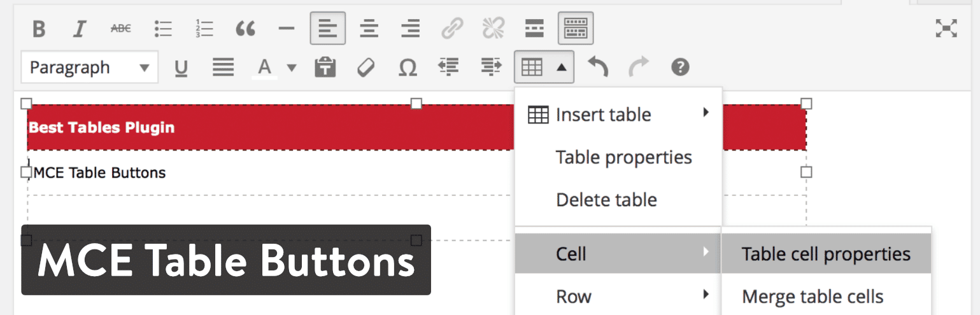
Task: Enter distraction-free fullscreen mode
Action: click(946, 29)
